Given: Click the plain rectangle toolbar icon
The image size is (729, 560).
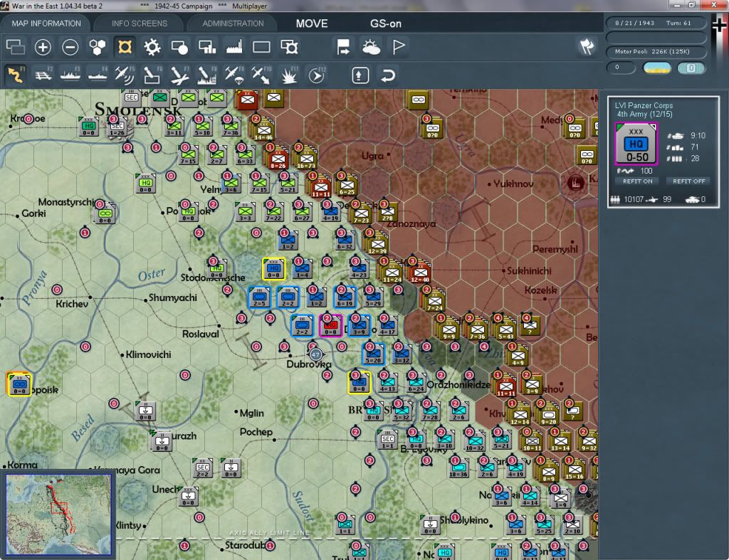Looking at the screenshot, I should coord(261,47).
